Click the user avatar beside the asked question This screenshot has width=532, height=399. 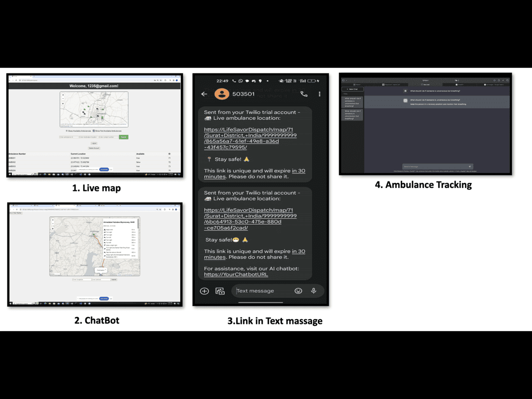click(x=405, y=91)
